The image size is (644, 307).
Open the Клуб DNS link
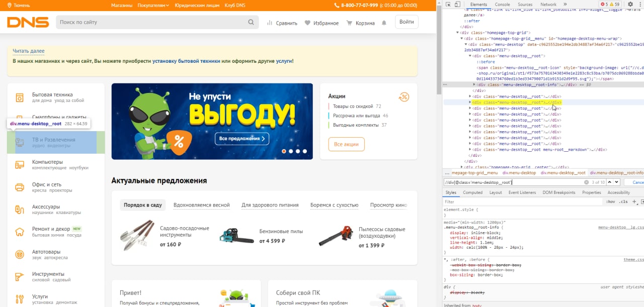click(x=235, y=6)
